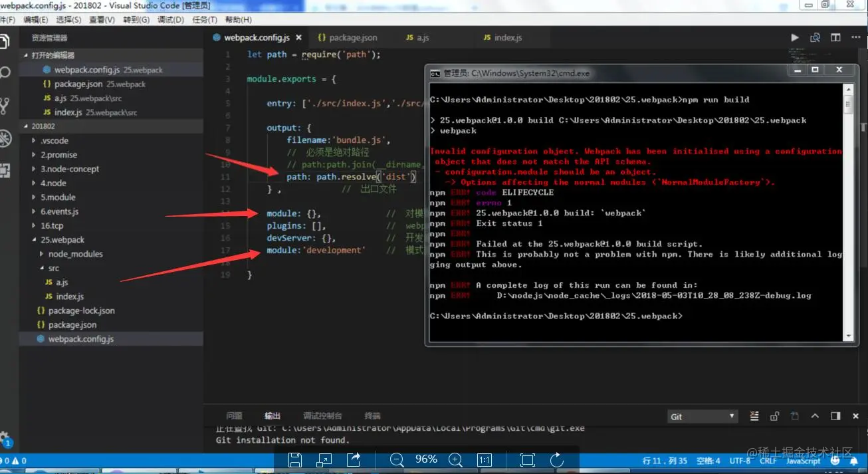
Task: Click the fullscreen icon in viewer toolbar
Action: (528, 459)
